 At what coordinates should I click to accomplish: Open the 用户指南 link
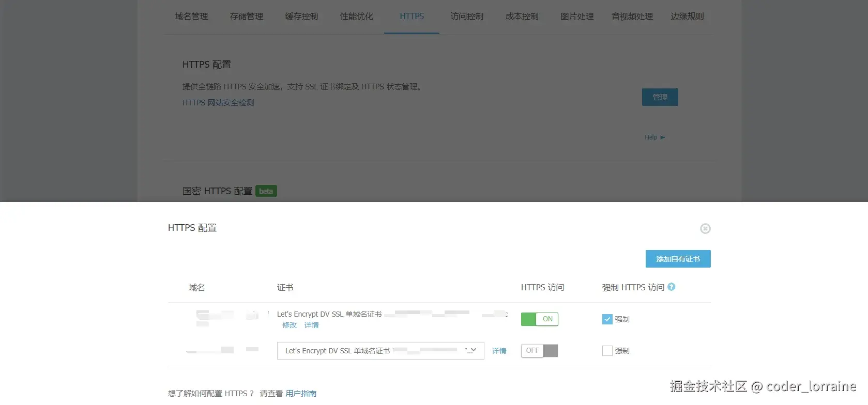(301, 394)
